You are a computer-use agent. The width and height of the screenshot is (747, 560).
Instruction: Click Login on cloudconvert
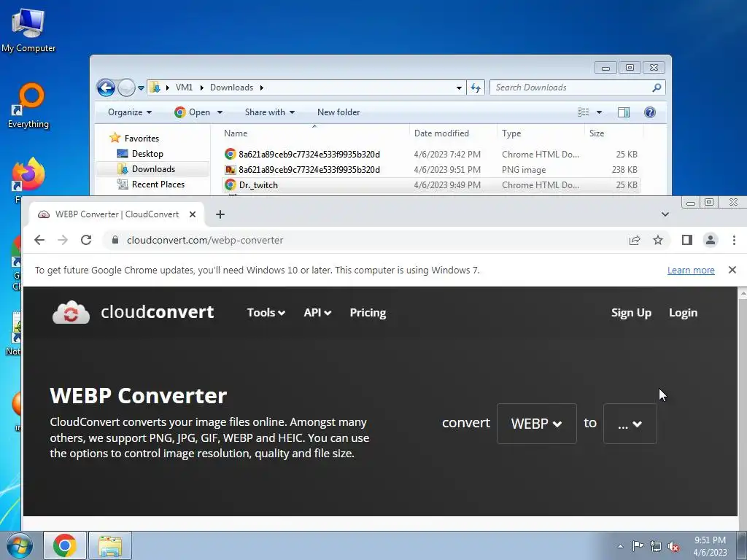tap(683, 313)
